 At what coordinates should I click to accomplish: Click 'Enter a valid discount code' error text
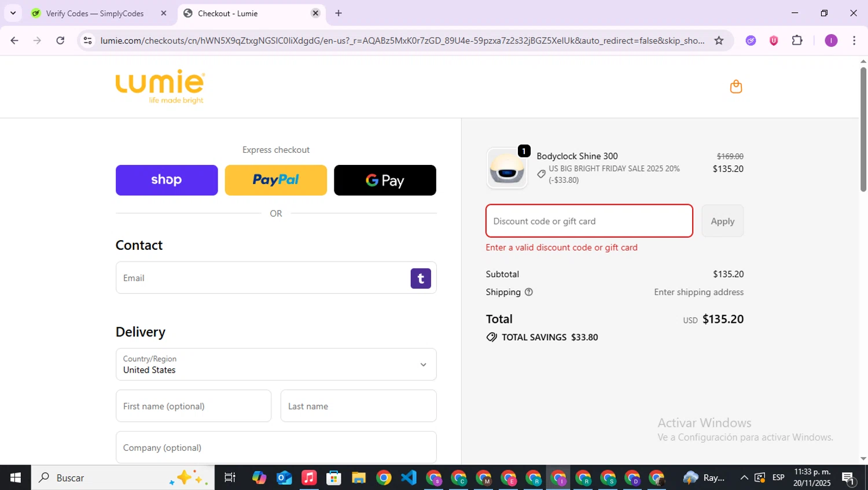tap(561, 248)
